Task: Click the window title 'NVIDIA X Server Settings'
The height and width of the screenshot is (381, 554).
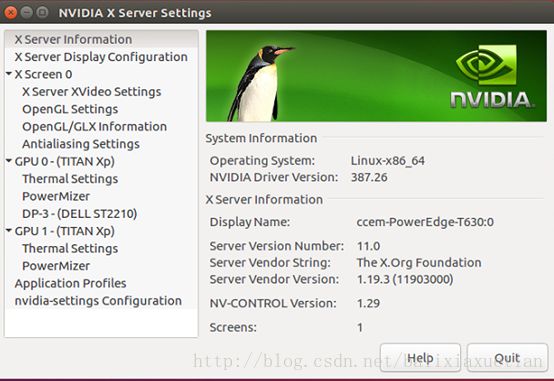Action: click(x=135, y=13)
